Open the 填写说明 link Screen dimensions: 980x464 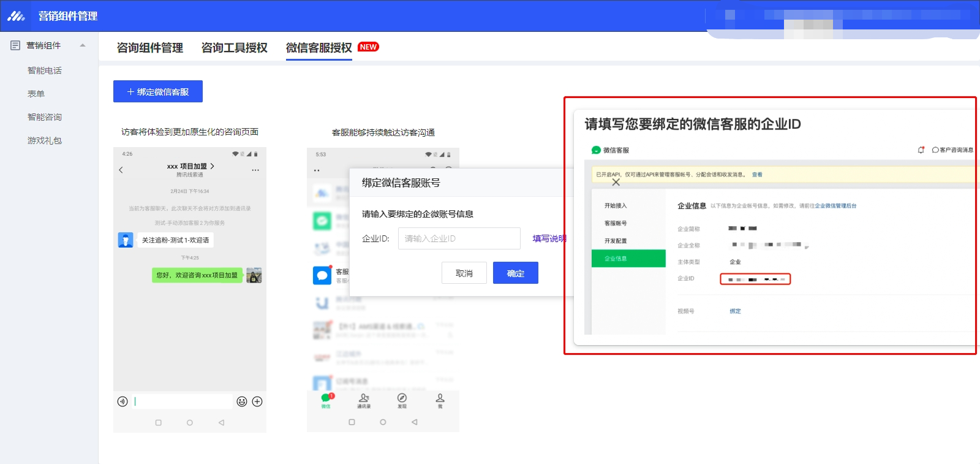pos(549,238)
